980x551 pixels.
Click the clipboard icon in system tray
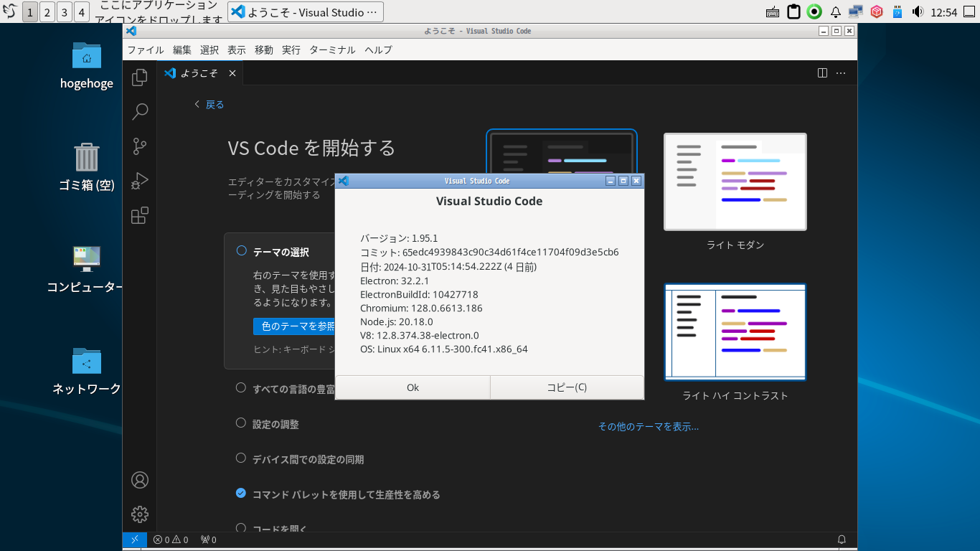coord(793,11)
